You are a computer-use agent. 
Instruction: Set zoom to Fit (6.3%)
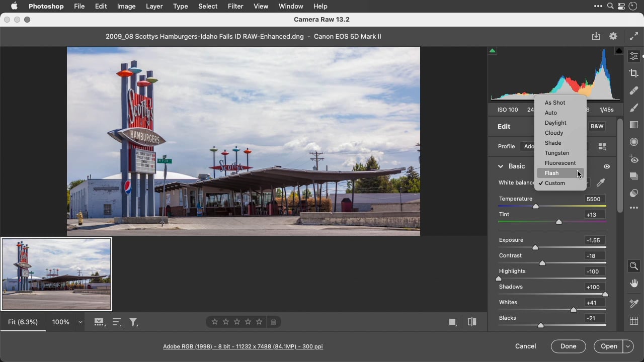(23, 322)
